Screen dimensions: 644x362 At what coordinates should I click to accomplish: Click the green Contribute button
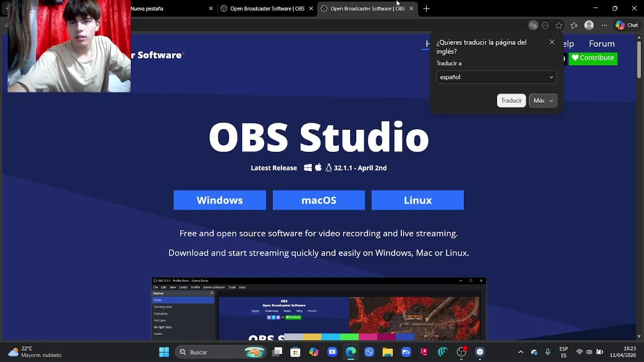(593, 58)
